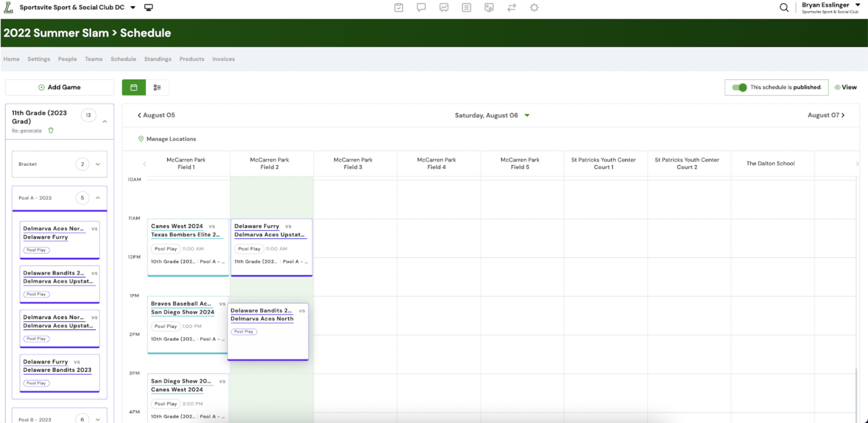Expand the Bracket group
The height and width of the screenshot is (423, 868).
pyautogui.click(x=98, y=164)
